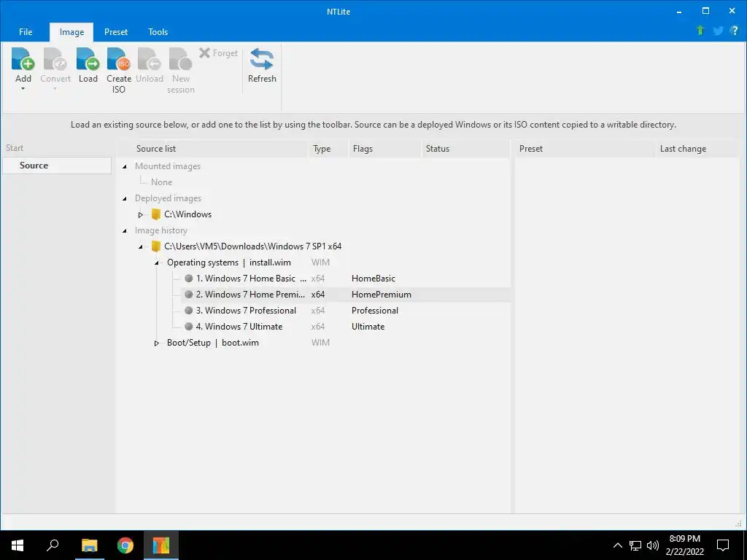
Task: Open the network tray icon
Action: 635,545
